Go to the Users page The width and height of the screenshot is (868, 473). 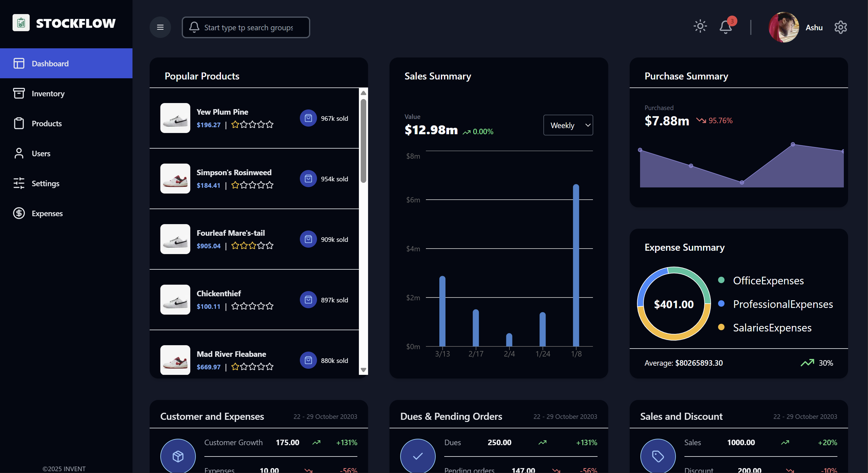41,153
